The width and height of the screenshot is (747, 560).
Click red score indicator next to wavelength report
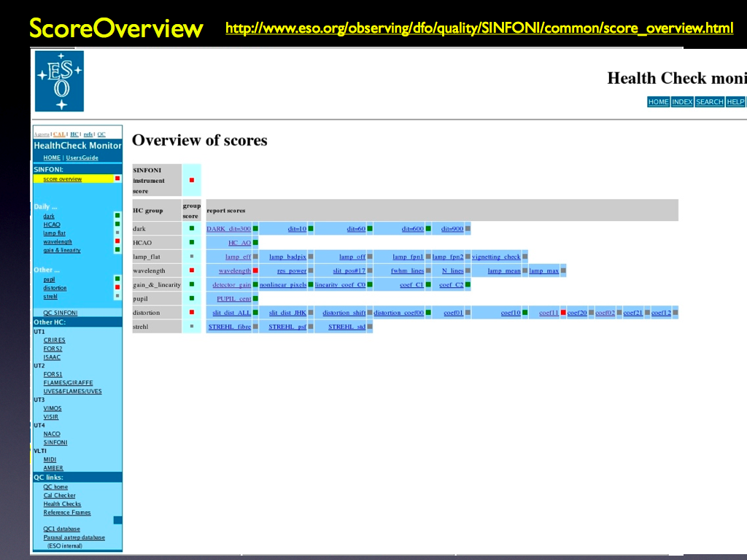(x=255, y=271)
